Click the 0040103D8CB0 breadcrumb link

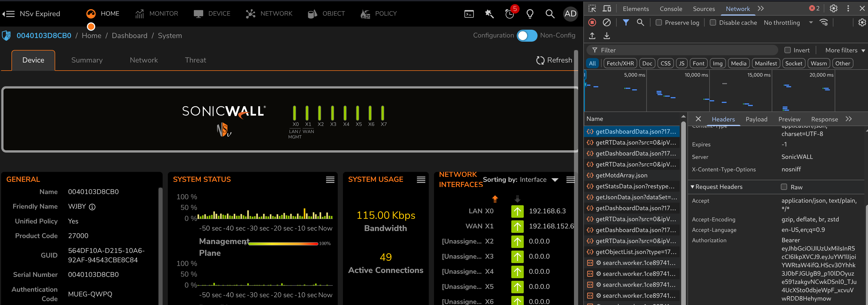click(x=44, y=36)
